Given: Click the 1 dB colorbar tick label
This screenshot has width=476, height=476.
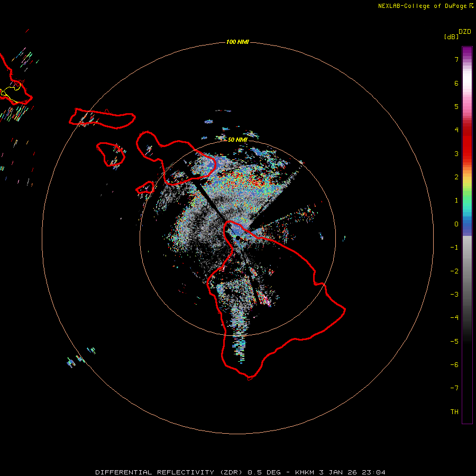Looking at the screenshot, I should point(456,200).
